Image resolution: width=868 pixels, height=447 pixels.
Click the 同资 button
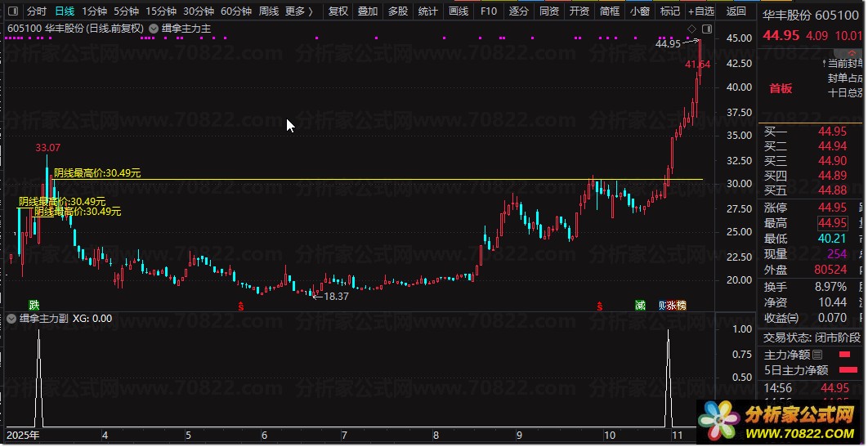(x=549, y=11)
